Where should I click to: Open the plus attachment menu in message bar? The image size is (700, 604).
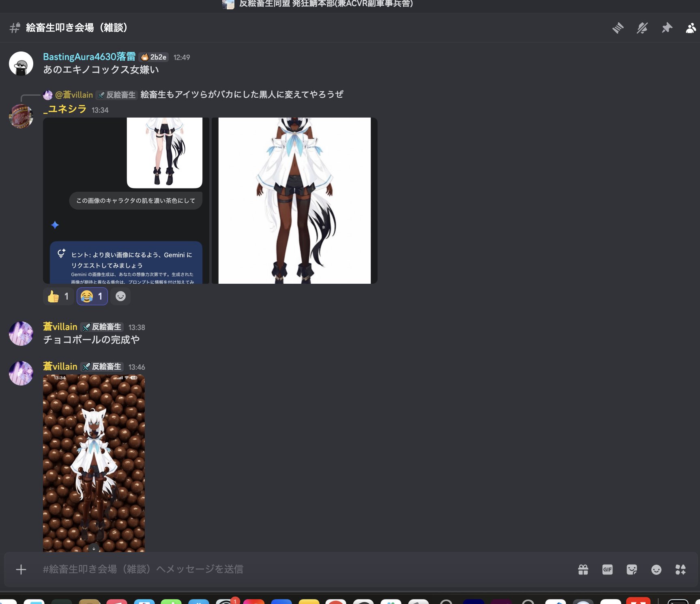21,570
